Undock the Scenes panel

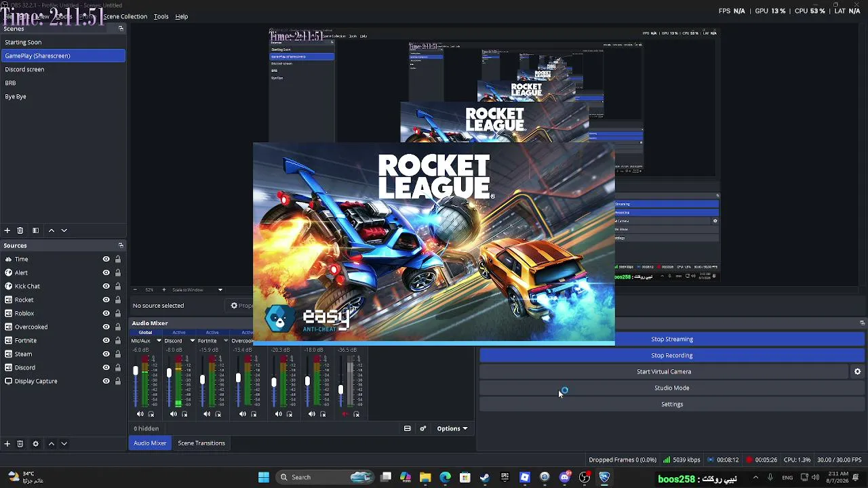(x=121, y=28)
